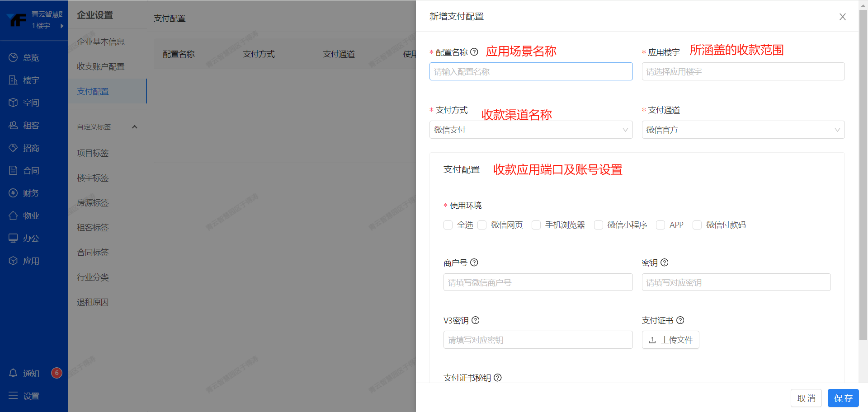Open the 财务 icon in left sidebar
Viewport: 868px width, 412px height.
point(13,193)
